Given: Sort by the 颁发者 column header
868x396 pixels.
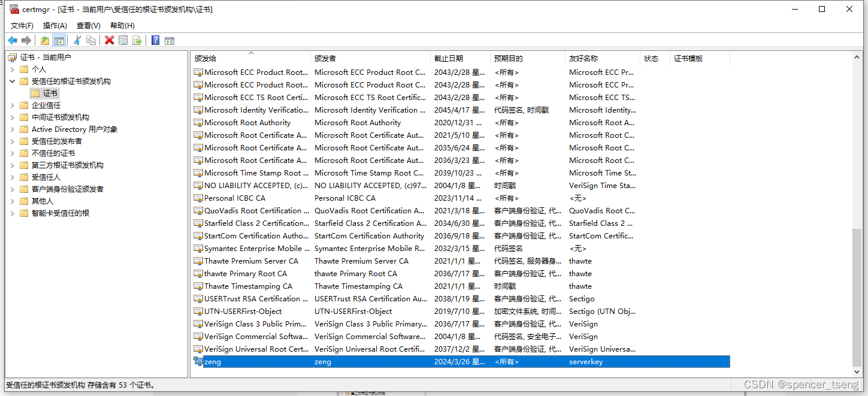Looking at the screenshot, I should click(x=371, y=59).
